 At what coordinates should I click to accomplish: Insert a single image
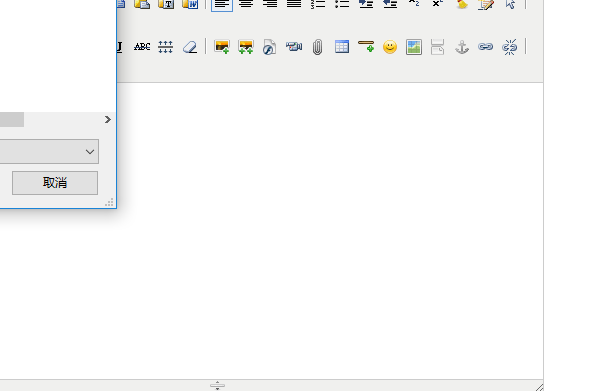[x=222, y=47]
